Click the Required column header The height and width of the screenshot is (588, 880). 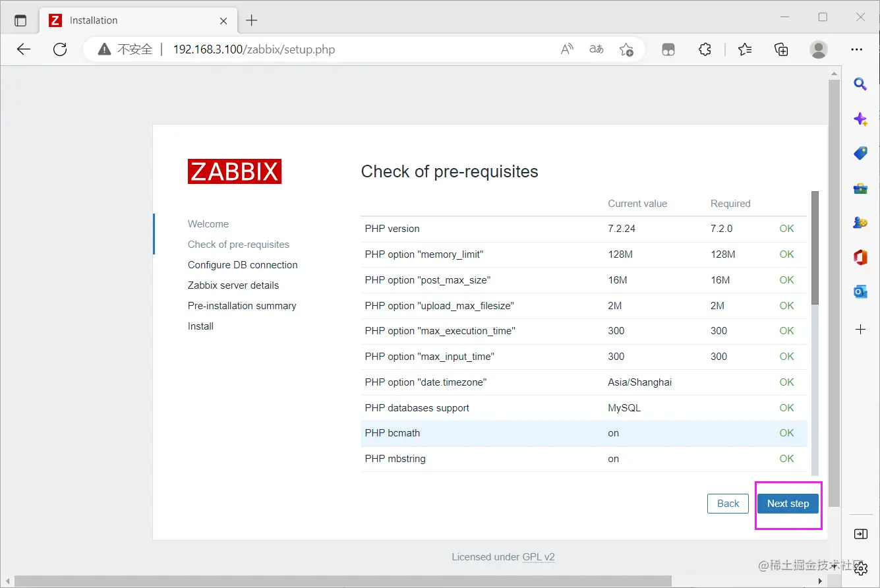[x=730, y=204]
